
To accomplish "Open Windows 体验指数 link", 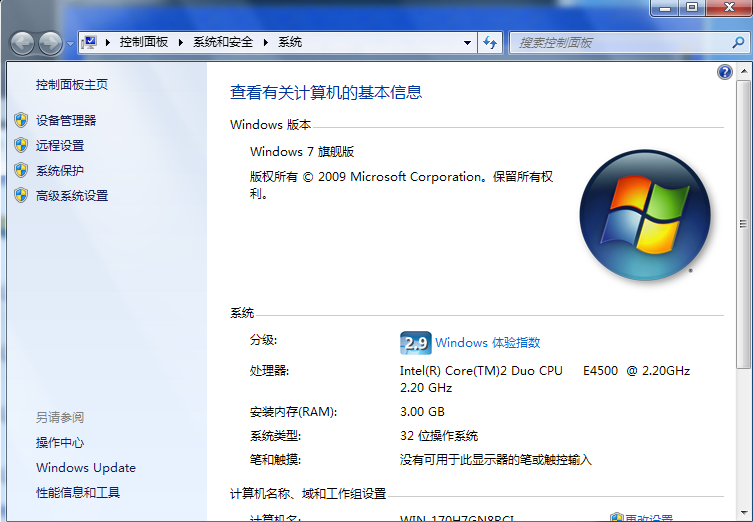I will (487, 342).
